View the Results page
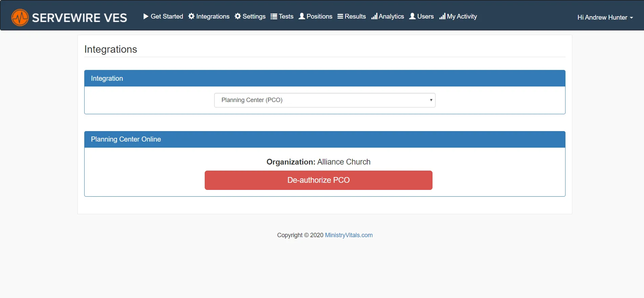Viewport: 644px width, 298px height. [352, 16]
